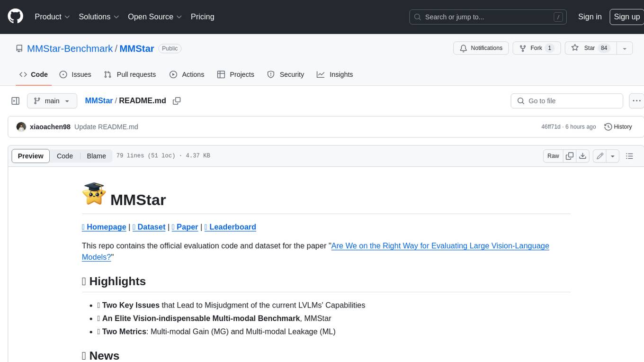Viewport: 644px width, 362px height.
Task: Open the Pull requests tab
Action: [130, 74]
